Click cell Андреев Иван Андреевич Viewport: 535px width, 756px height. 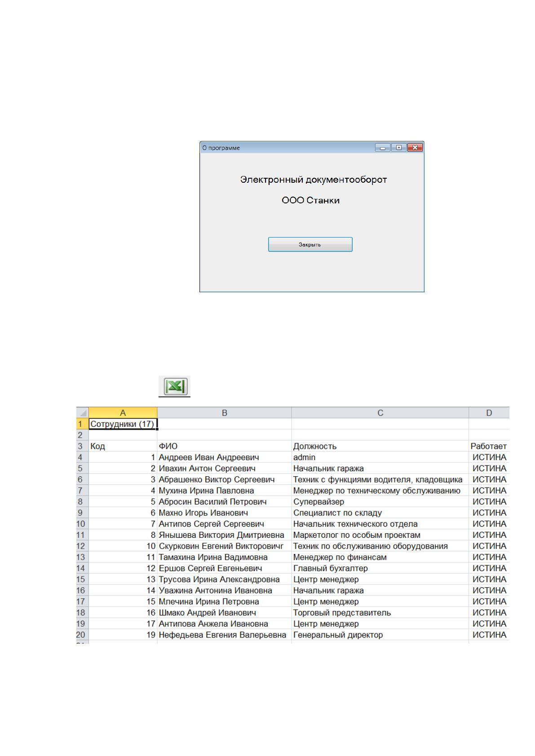pos(224,457)
